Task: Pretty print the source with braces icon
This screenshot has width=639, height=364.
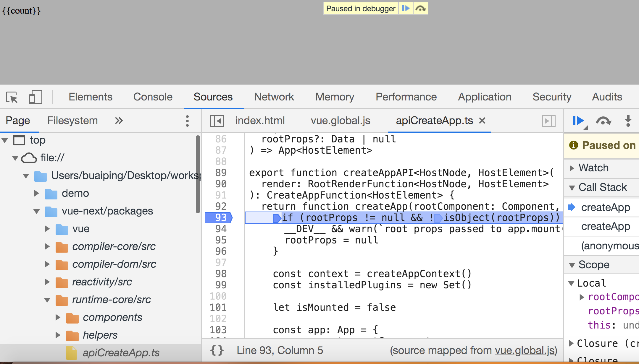Action: click(x=217, y=350)
